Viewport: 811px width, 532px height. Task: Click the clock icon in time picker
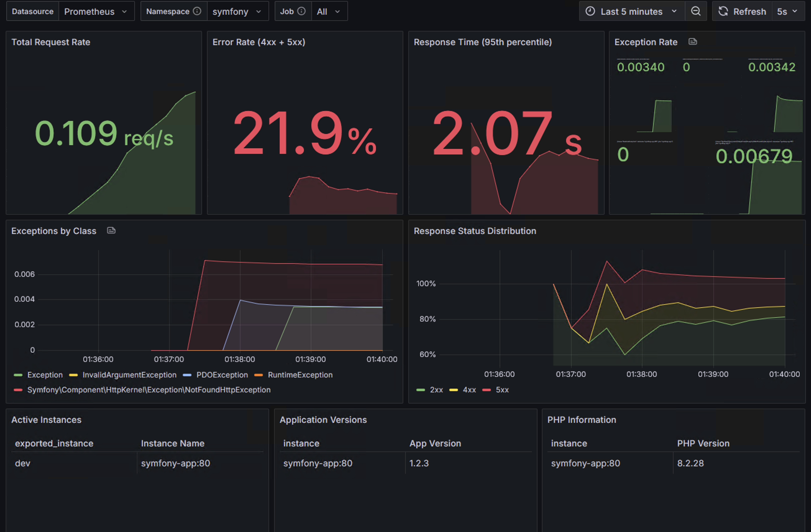point(590,11)
